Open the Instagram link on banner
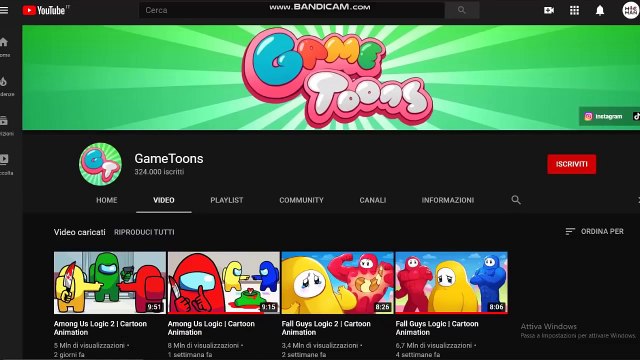 pos(604,116)
